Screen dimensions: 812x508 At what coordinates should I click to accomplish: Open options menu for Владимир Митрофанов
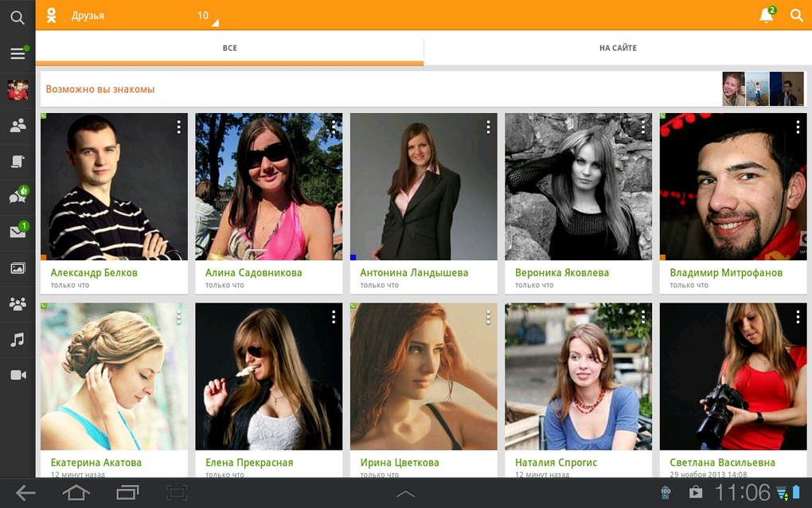click(798, 127)
